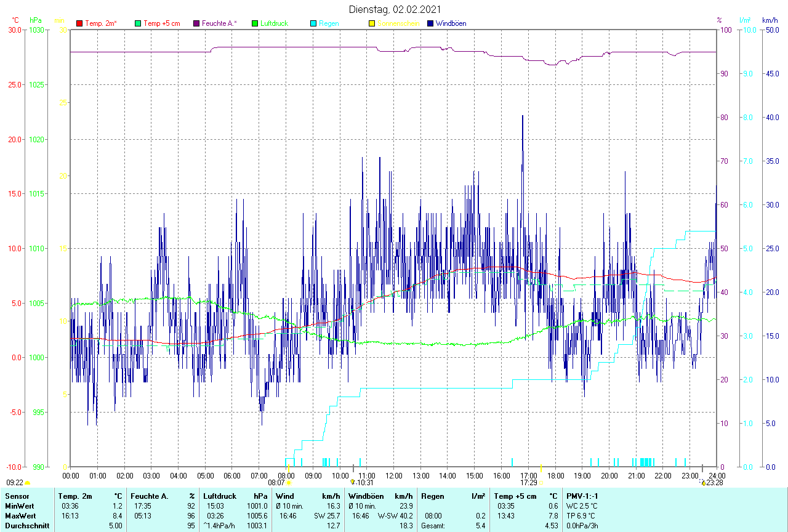
Task: Click the km/h axis unit at top right
Action: 770,20
